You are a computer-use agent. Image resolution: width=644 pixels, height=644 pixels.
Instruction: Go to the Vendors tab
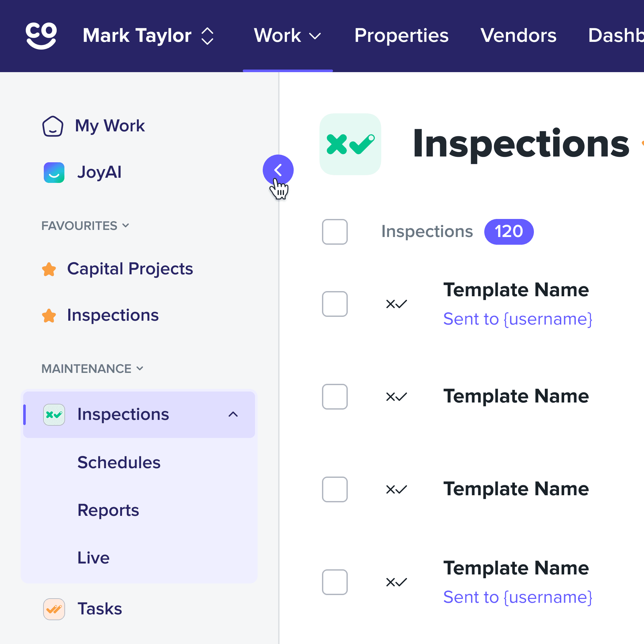(518, 36)
